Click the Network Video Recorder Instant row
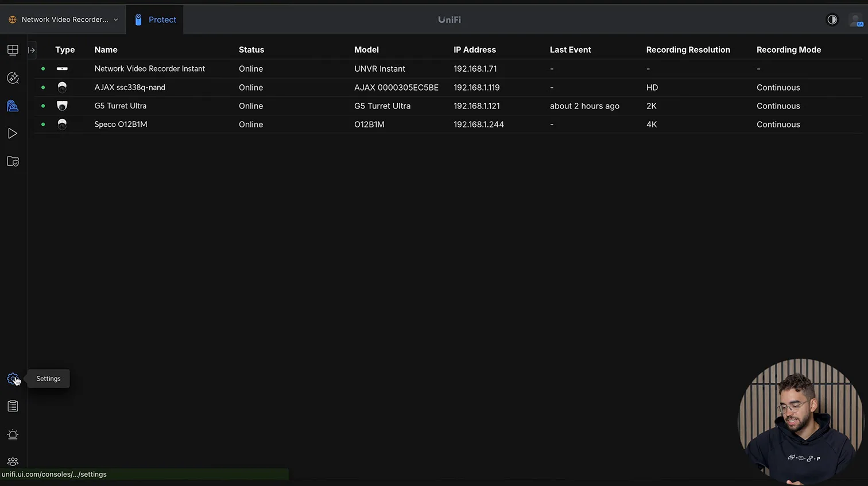 pos(149,69)
